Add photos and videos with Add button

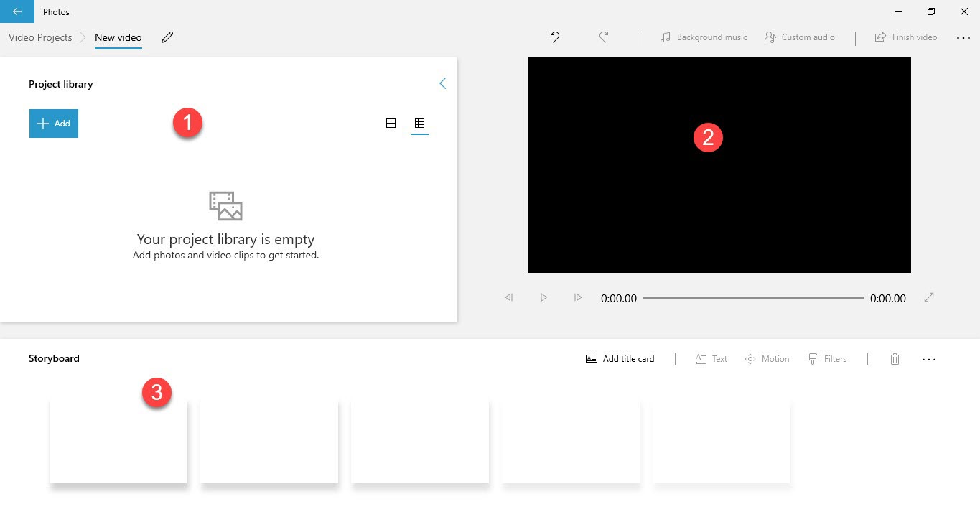[x=54, y=124]
